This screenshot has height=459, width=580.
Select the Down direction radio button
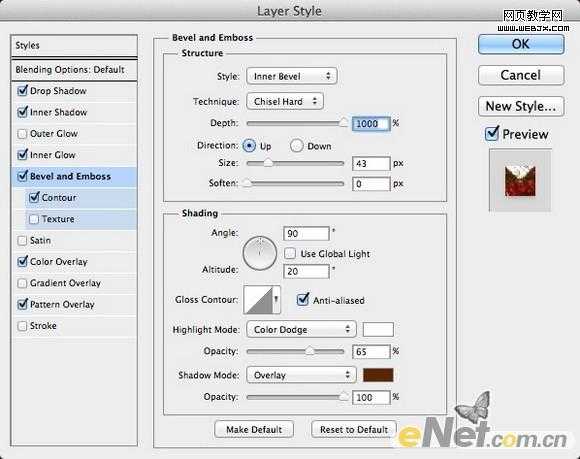click(297, 146)
